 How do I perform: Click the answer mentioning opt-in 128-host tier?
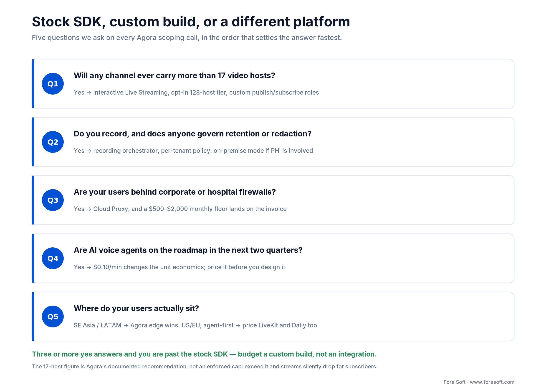point(196,92)
